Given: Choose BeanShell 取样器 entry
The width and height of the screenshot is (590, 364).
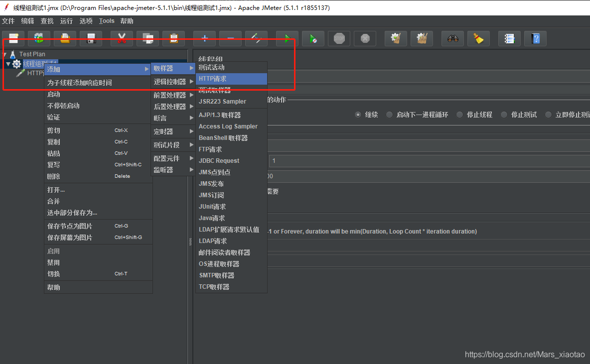Looking at the screenshot, I should pos(231,138).
